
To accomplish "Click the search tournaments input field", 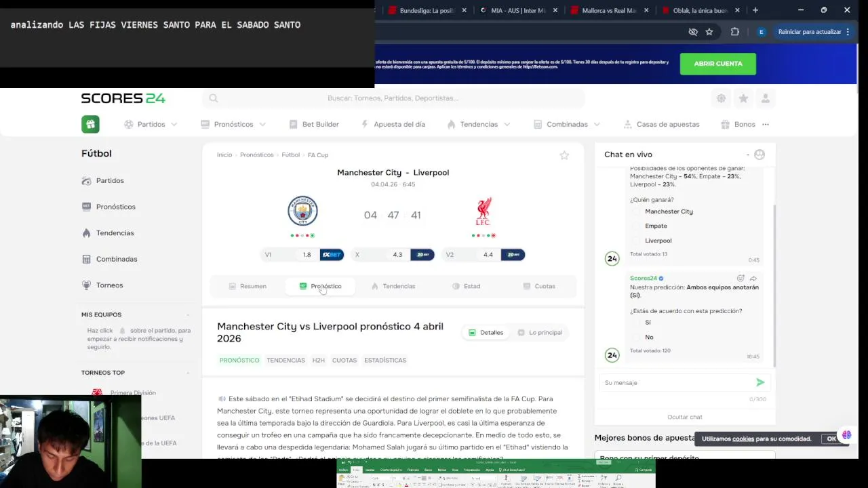I will [x=393, y=98].
